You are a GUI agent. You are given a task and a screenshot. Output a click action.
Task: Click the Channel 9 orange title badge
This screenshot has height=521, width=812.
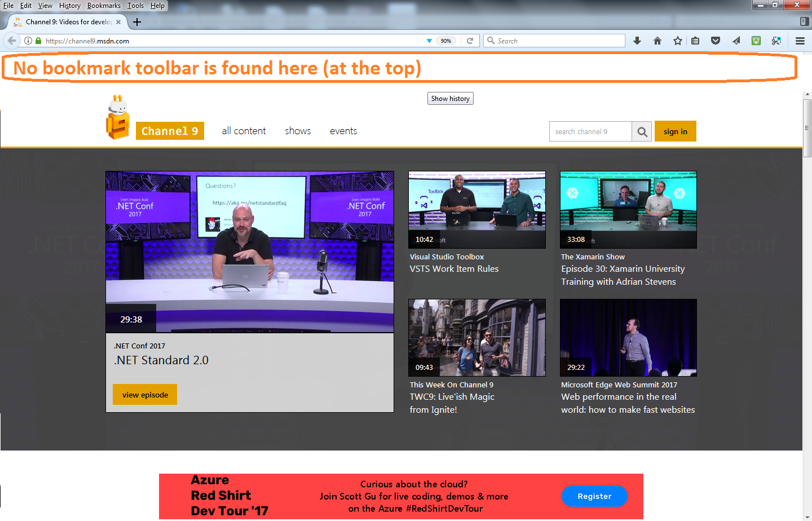[170, 131]
